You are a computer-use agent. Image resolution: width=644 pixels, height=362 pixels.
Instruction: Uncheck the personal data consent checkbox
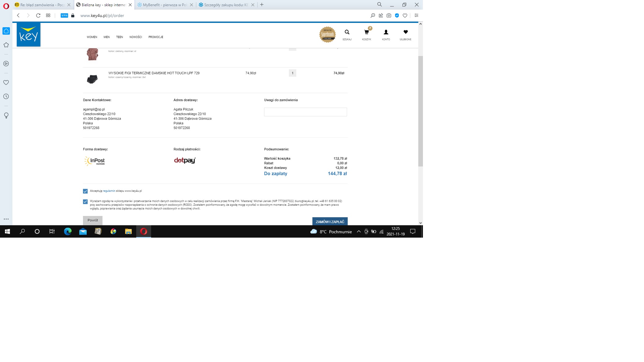85,202
